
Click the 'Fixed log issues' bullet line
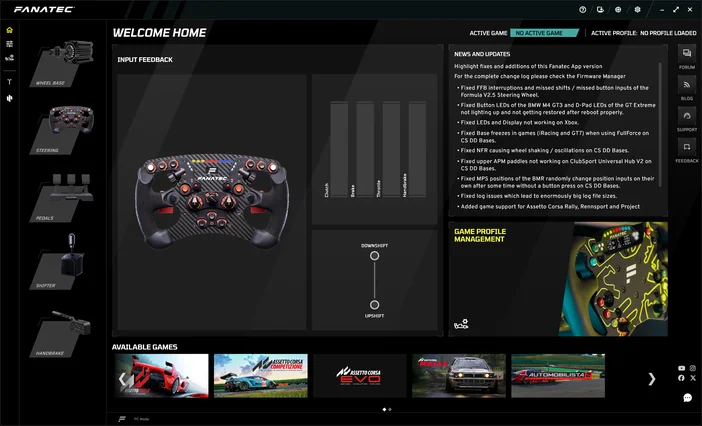tap(539, 196)
